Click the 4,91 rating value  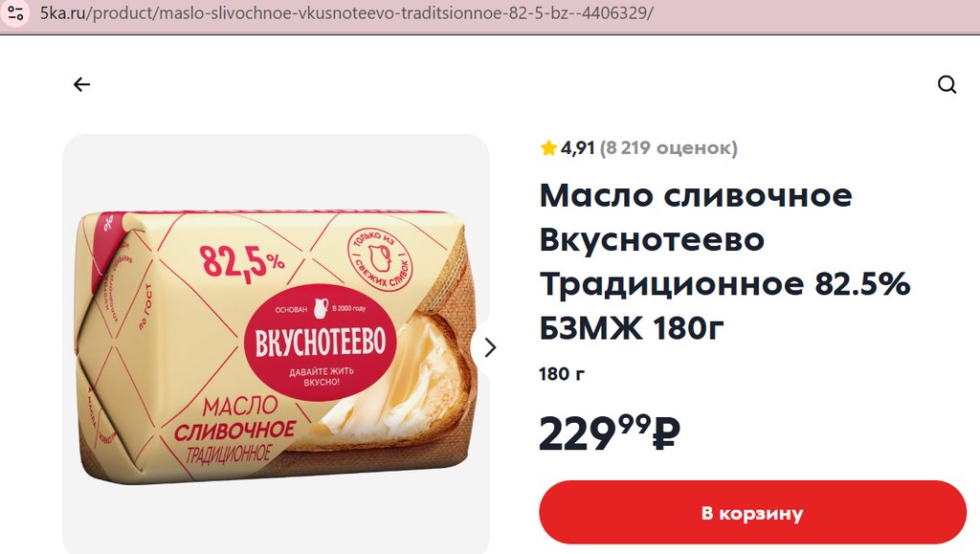(x=577, y=148)
